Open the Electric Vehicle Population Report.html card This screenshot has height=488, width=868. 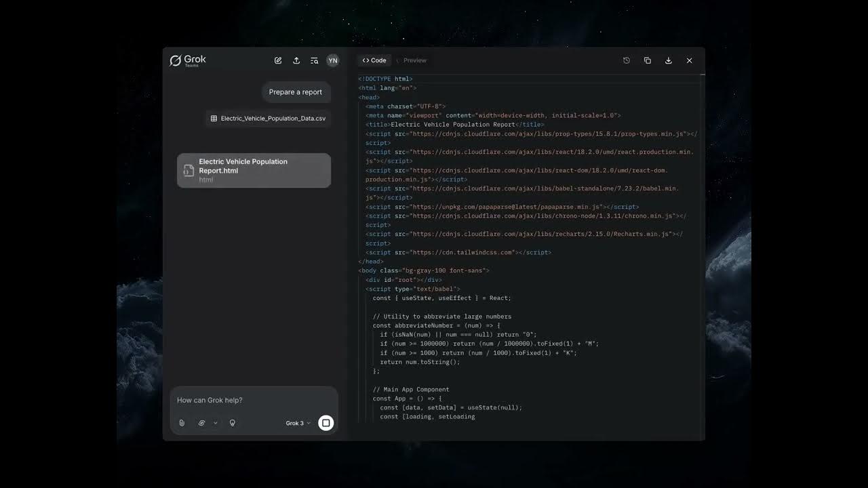point(254,170)
